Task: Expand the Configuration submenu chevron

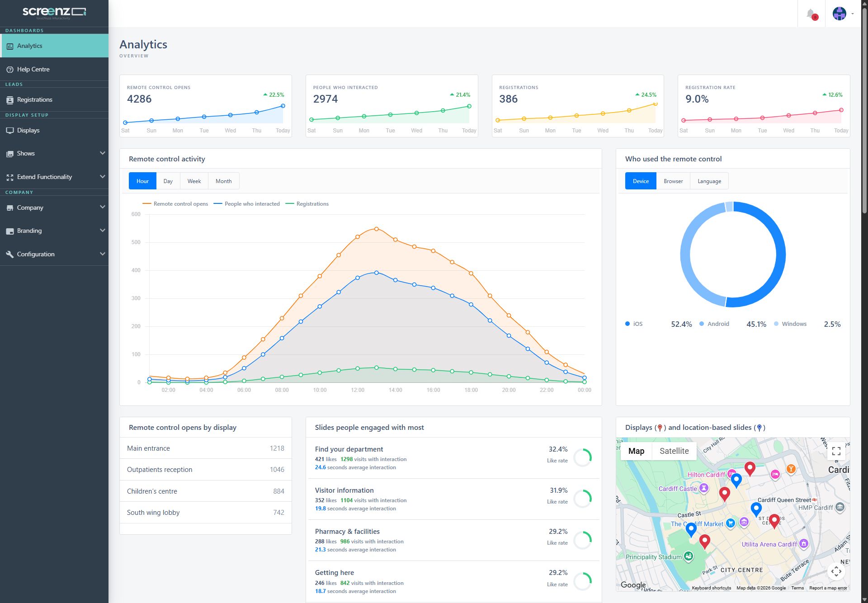Action: [103, 254]
